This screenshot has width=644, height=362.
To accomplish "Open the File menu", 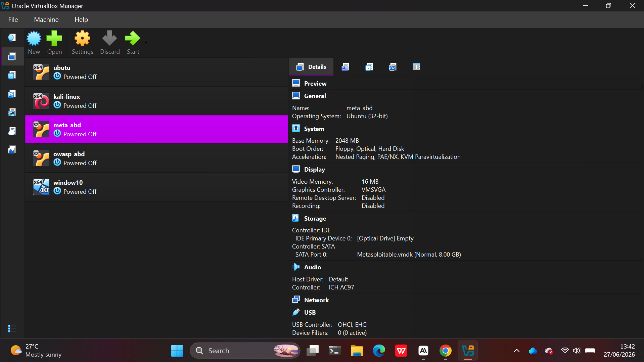I will point(13,19).
